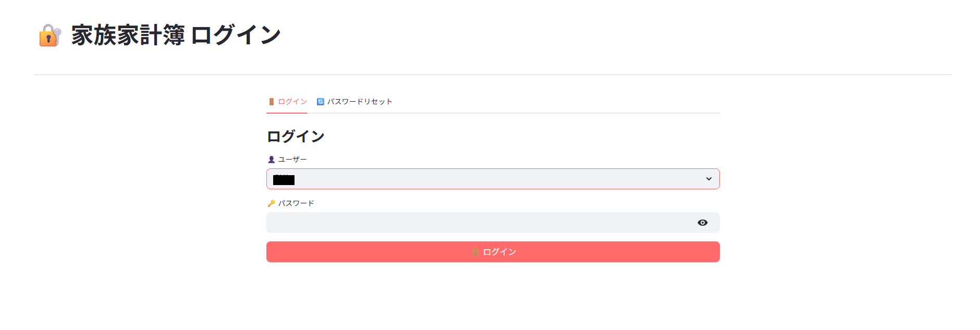Focus the パスワード input field
The image size is (980, 330).
coord(480,223)
